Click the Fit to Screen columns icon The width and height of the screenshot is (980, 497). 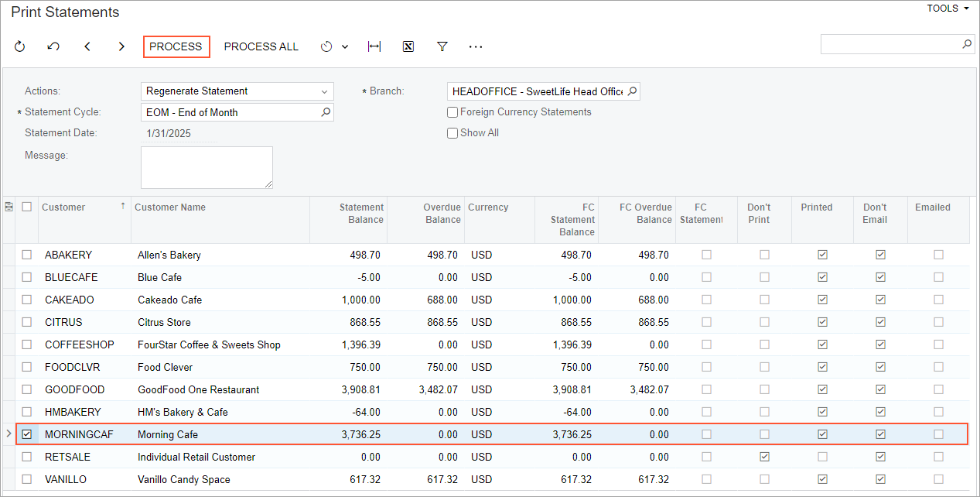tap(374, 46)
